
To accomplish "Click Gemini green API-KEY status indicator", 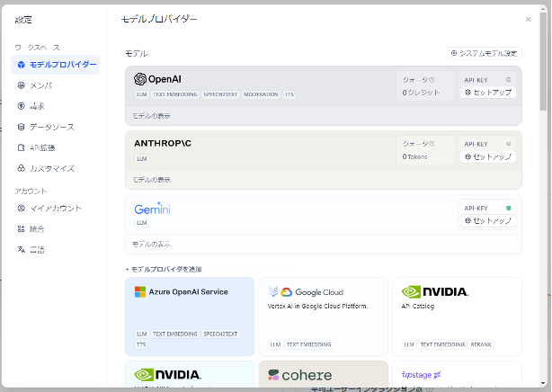I will 508,209.
